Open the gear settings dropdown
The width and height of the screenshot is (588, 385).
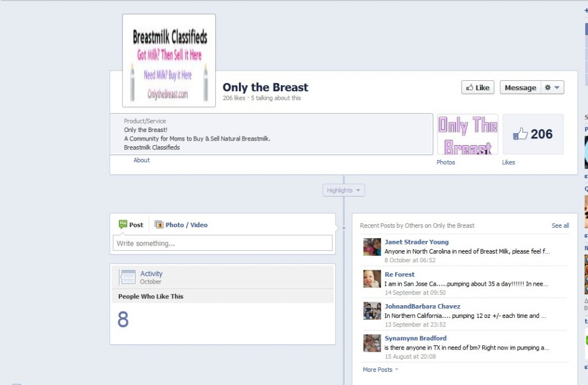(552, 87)
